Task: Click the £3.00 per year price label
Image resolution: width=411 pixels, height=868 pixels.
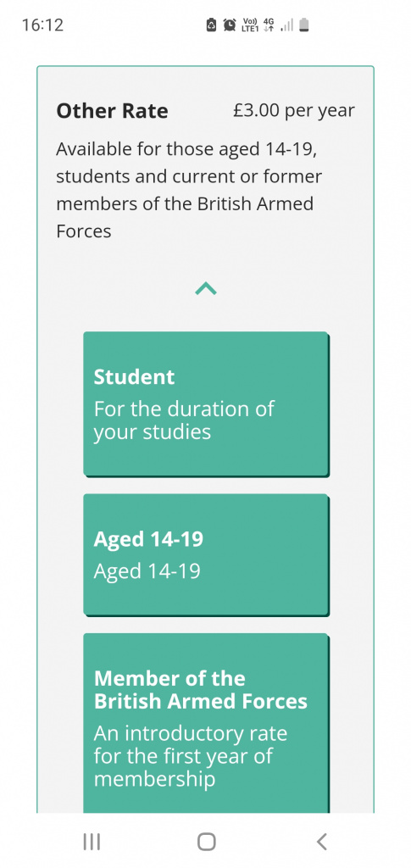Action: click(294, 111)
